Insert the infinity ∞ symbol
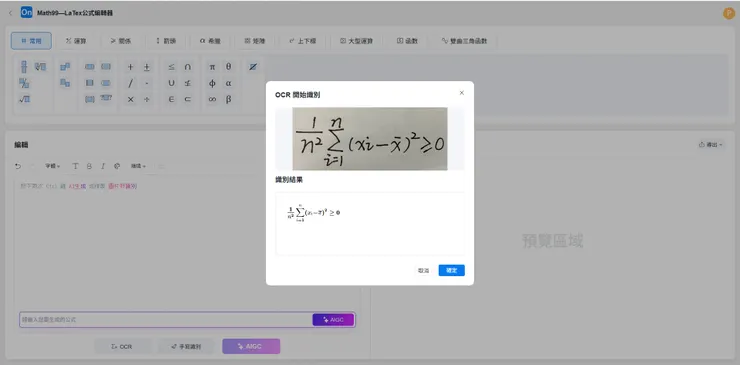The width and height of the screenshot is (740, 365). coord(212,100)
